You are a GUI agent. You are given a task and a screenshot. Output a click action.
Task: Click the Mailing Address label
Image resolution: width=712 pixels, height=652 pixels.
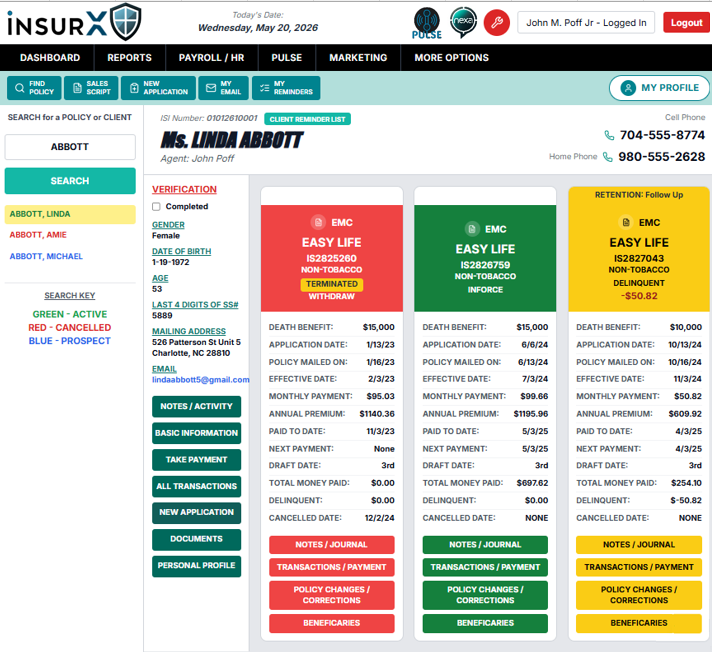pyautogui.click(x=189, y=331)
